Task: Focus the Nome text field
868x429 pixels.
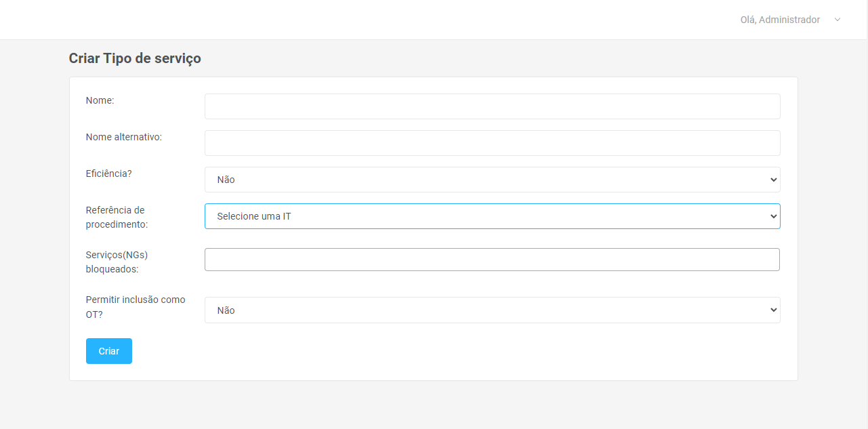Action: click(x=492, y=106)
